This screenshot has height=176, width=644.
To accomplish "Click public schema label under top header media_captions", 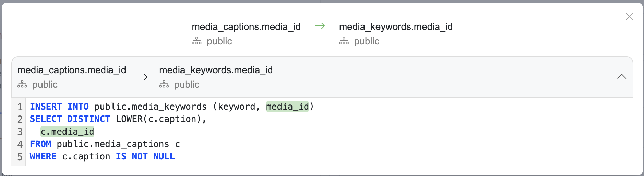I will [x=219, y=41].
